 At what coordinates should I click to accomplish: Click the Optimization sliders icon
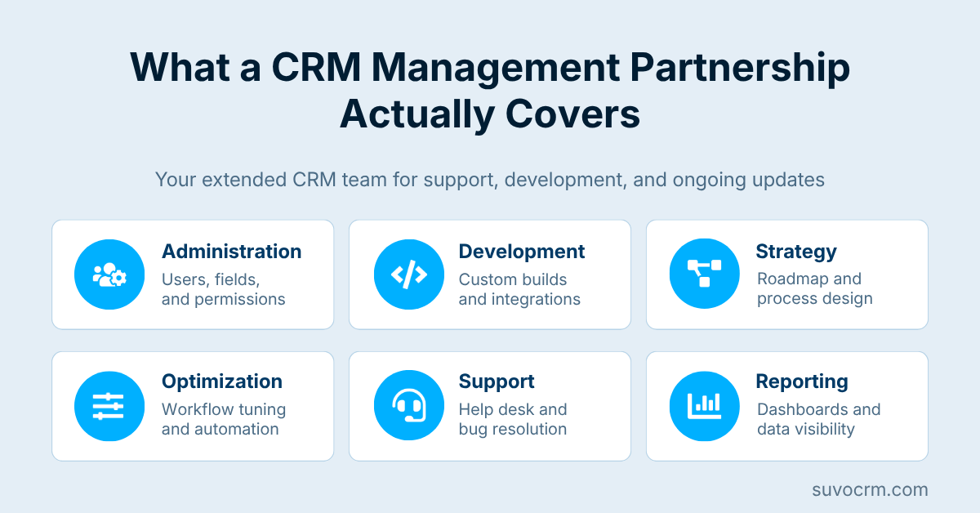(109, 406)
